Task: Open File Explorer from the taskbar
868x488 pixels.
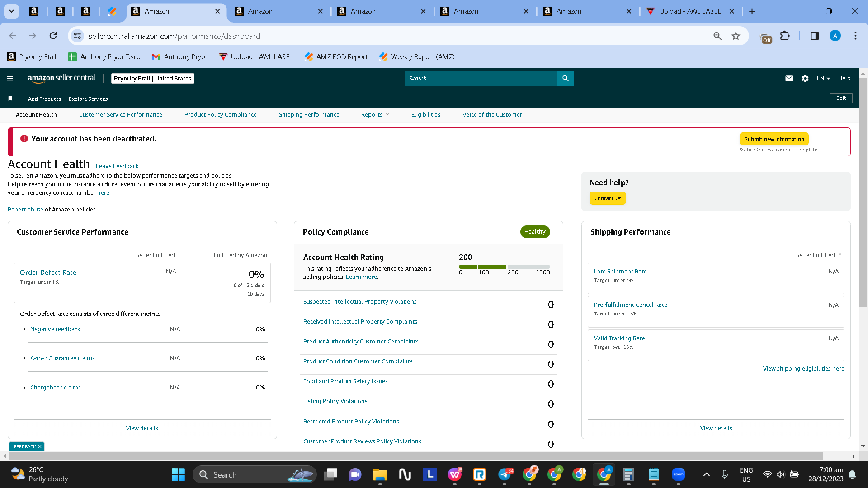Action: 380,474
